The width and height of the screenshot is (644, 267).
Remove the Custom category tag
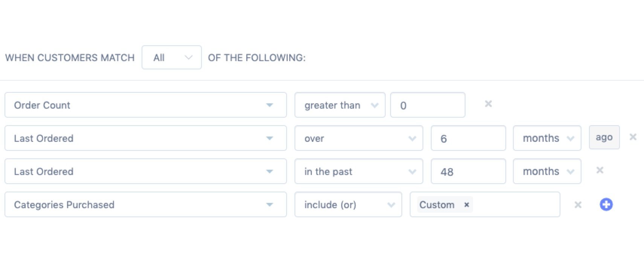(467, 205)
